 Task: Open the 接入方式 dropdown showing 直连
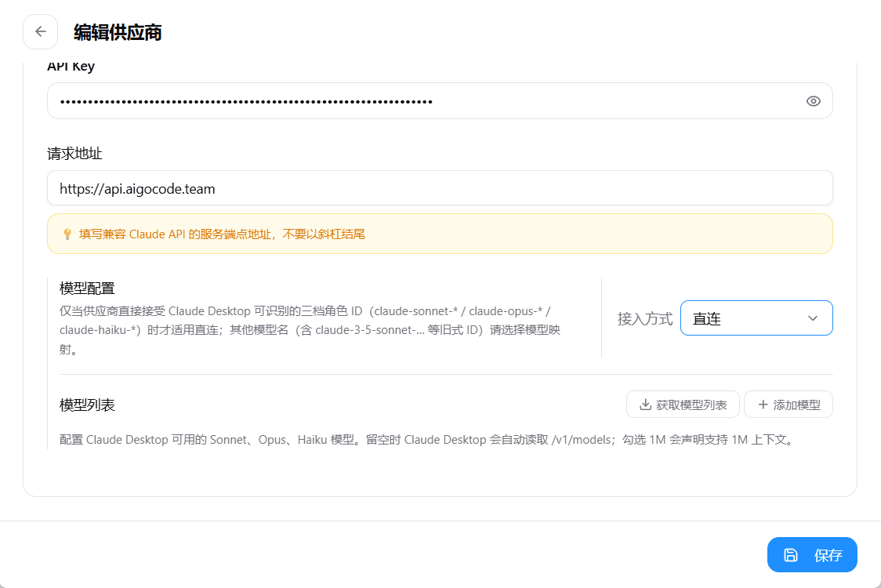756,318
